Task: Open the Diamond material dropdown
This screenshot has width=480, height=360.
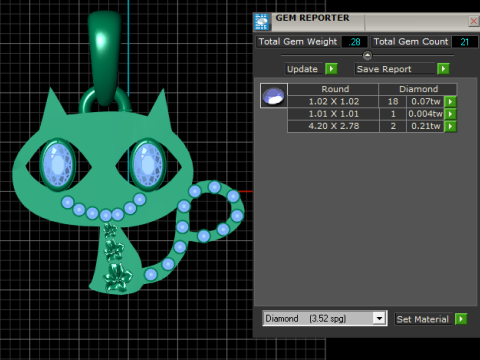Action: 379,319
